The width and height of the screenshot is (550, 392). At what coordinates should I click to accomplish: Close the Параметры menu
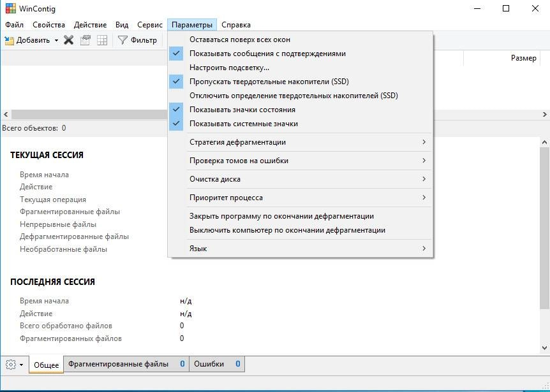tap(192, 25)
